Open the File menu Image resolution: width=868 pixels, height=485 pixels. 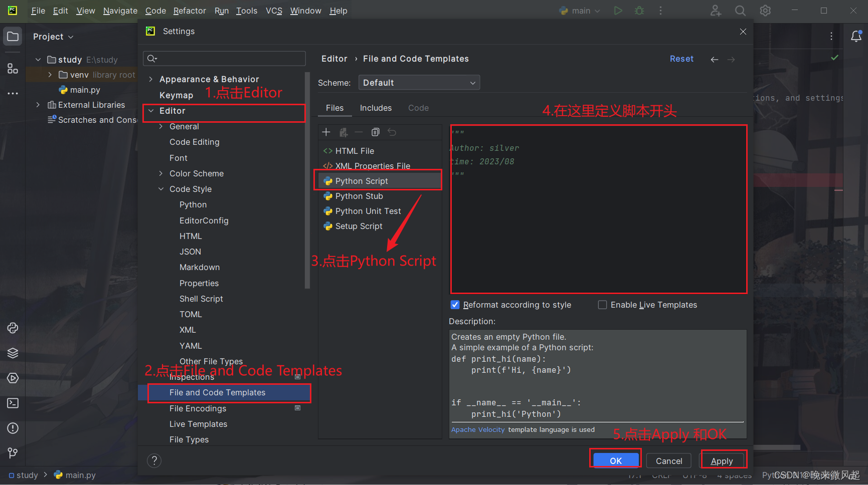click(38, 11)
